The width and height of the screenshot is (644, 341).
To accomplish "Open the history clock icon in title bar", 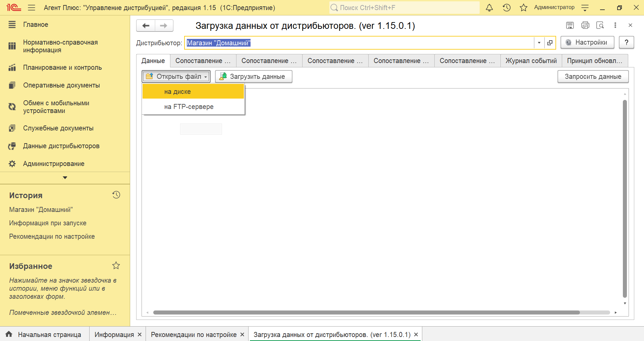I will (506, 7).
